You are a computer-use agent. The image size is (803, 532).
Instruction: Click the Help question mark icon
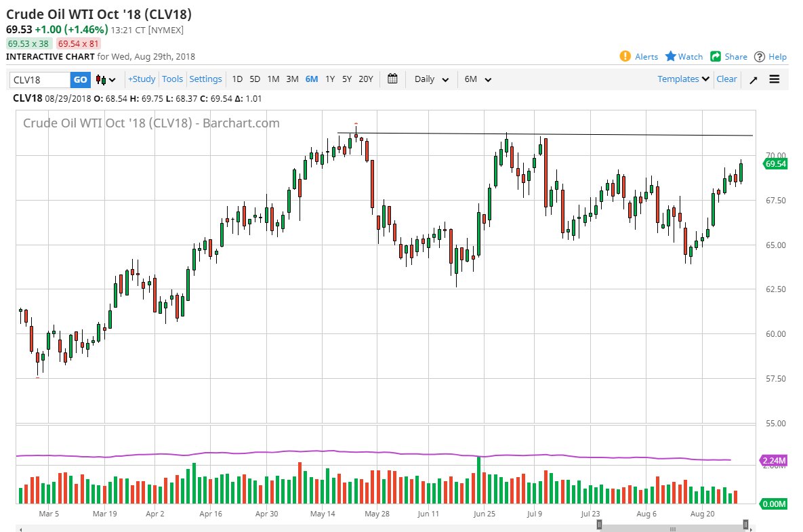click(x=758, y=57)
